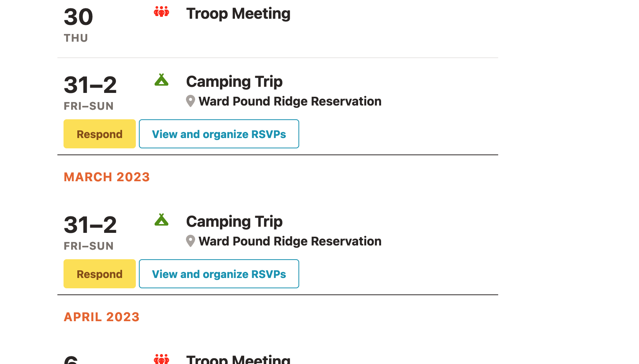Click the red attendees icon beside Troop Meeting
The image size is (639, 364).
(x=161, y=11)
